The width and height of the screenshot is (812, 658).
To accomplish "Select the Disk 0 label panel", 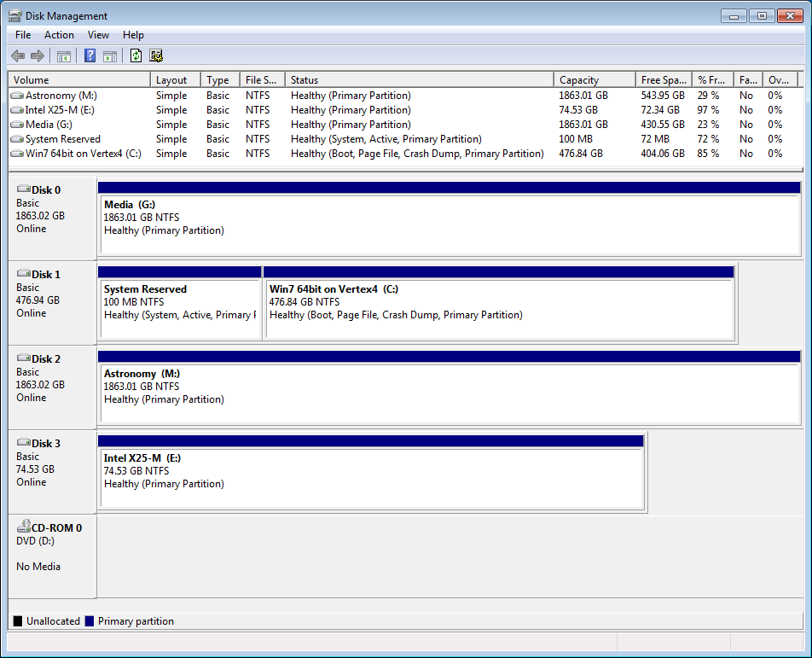I will [x=52, y=218].
